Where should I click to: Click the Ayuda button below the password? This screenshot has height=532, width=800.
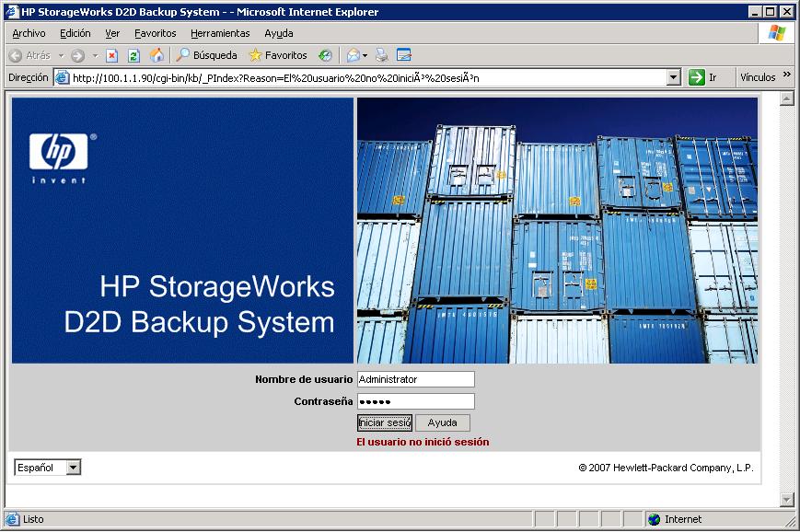[x=442, y=422]
